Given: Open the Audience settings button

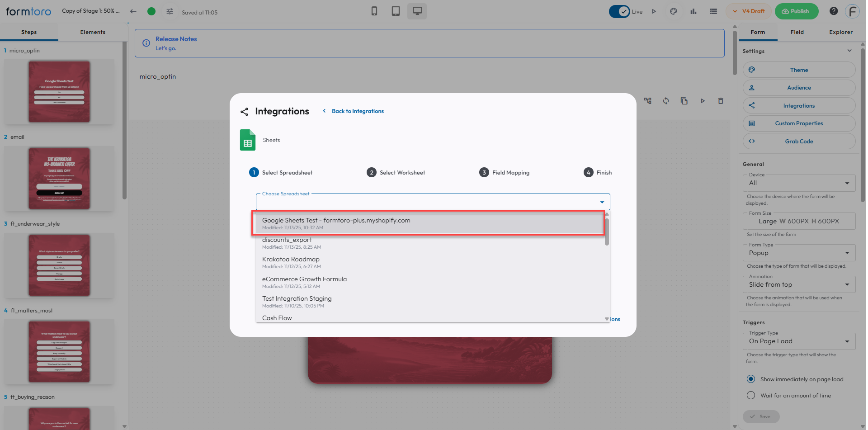Looking at the screenshot, I should coord(799,88).
